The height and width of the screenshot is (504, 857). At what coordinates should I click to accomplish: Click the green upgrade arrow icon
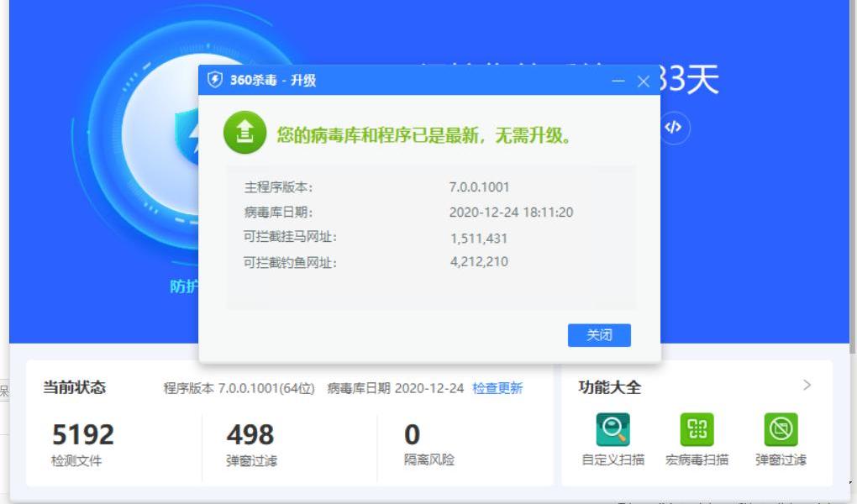tap(244, 133)
